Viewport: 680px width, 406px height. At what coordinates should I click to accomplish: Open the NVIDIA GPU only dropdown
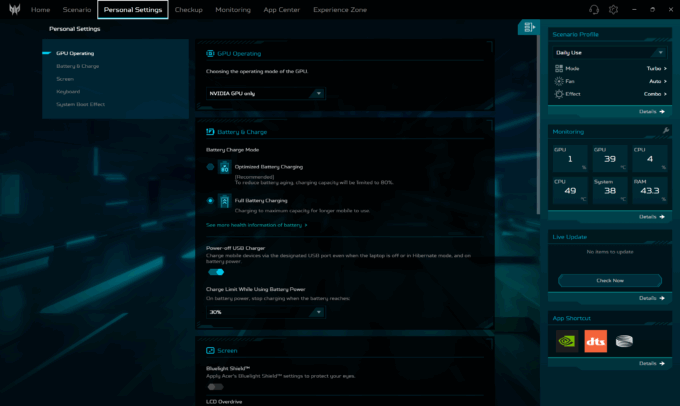click(265, 93)
